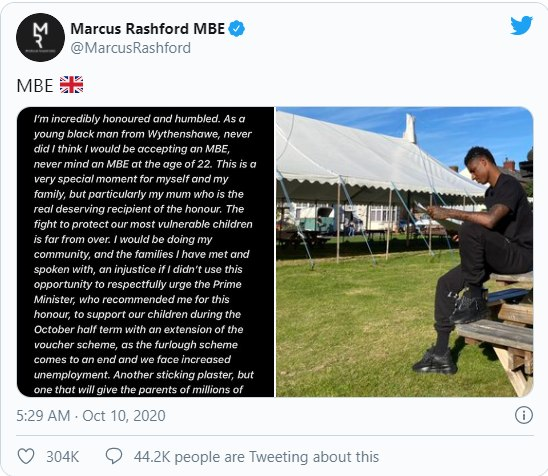This screenshot has width=548, height=476.
Task: Open the photo of man by marquee
Action: 405,252
